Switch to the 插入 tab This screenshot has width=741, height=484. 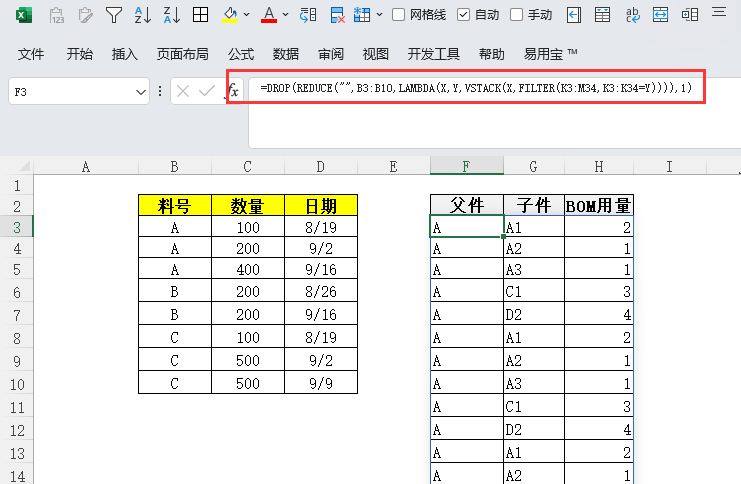tap(125, 54)
